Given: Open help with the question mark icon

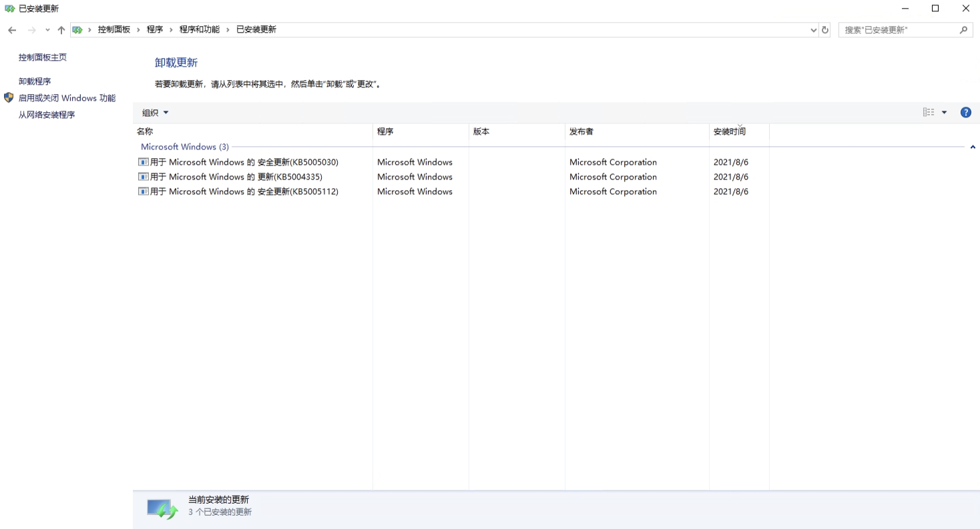Looking at the screenshot, I should tap(965, 113).
